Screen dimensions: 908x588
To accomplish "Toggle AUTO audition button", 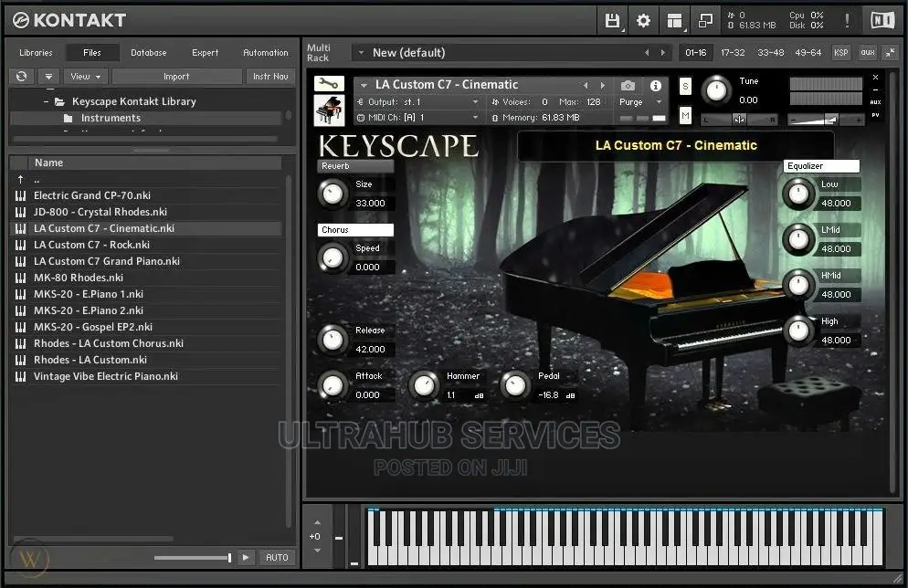I will tap(277, 557).
